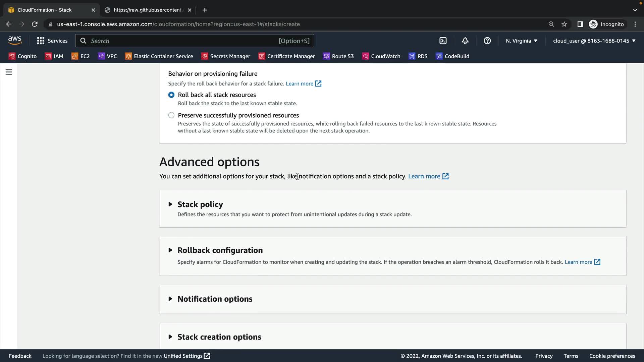644x362 pixels.
Task: Open Route 53 favorites shortcut
Action: click(x=338, y=56)
